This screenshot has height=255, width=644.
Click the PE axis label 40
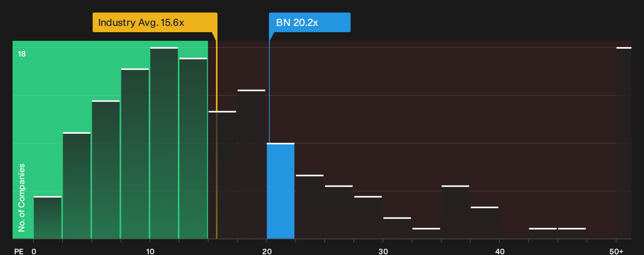point(499,251)
